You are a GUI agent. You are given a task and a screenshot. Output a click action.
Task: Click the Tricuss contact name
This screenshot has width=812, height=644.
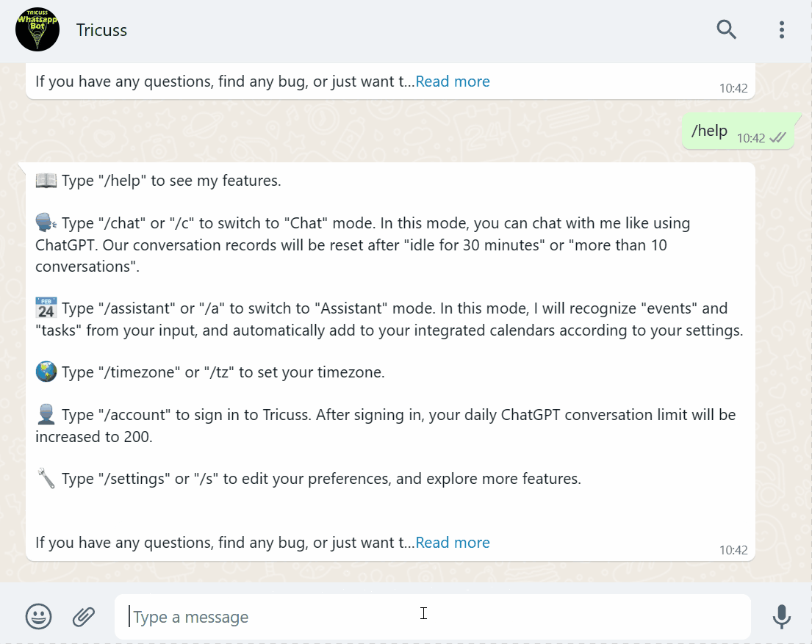click(x=101, y=30)
